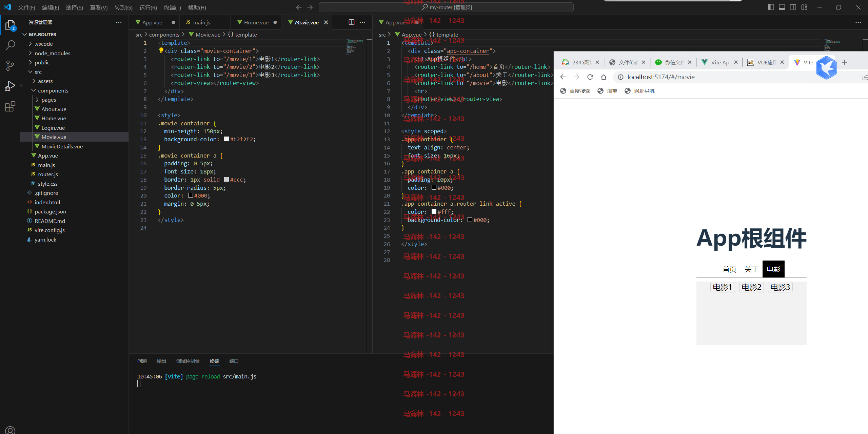Open customize layout icon
Image resolution: width=868 pixels, height=434 pixels.
(x=804, y=7)
